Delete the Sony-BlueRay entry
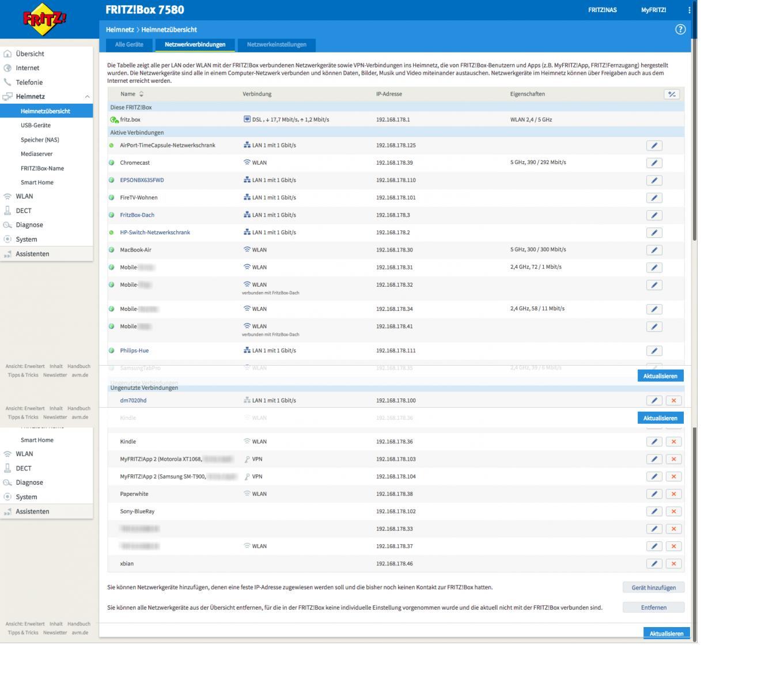The image size is (784, 691). 673,511
